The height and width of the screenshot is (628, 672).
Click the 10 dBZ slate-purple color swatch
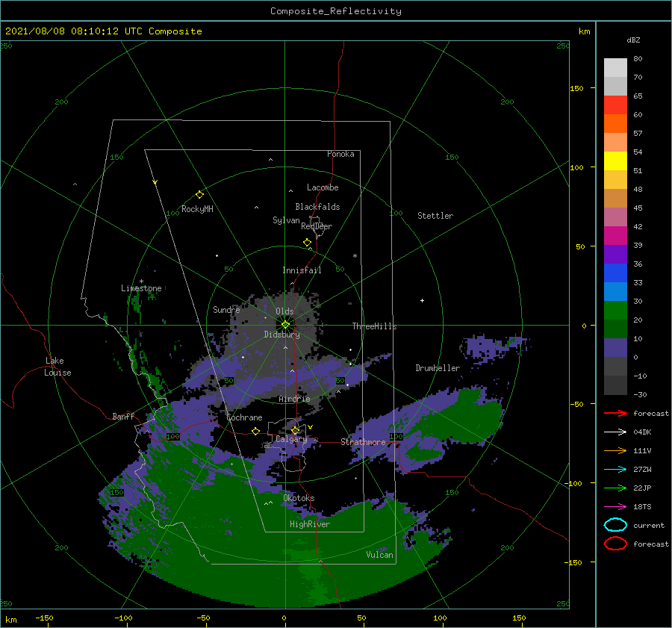point(615,348)
